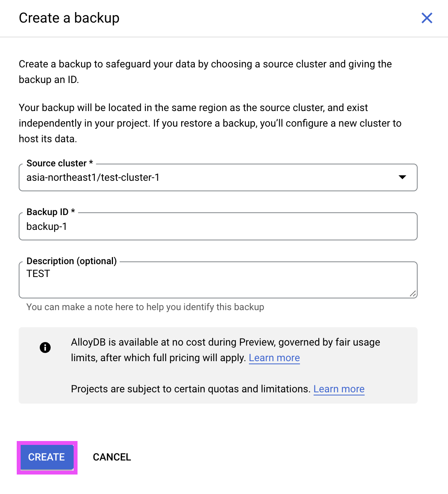Click the Create a backup dialog title

69,18
